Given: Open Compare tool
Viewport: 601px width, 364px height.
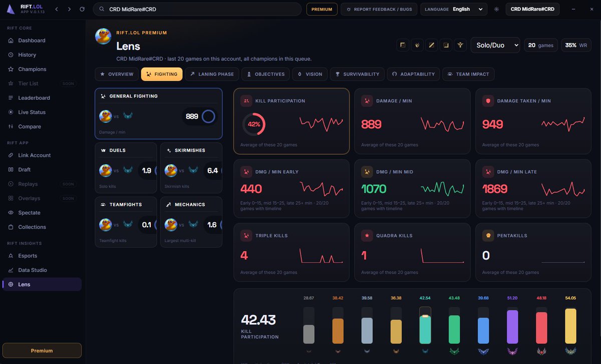Looking at the screenshot, I should coord(42,127).
